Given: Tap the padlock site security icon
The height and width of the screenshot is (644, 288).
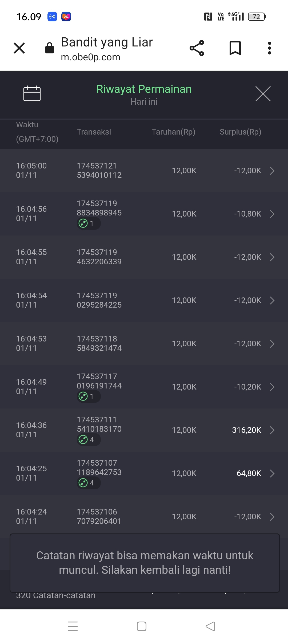Looking at the screenshot, I should click(x=50, y=48).
